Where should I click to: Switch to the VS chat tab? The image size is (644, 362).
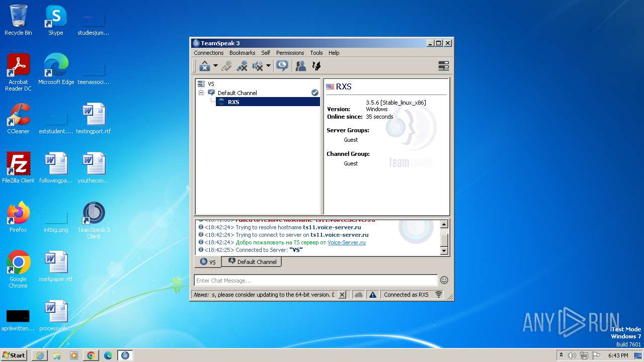coord(208,262)
